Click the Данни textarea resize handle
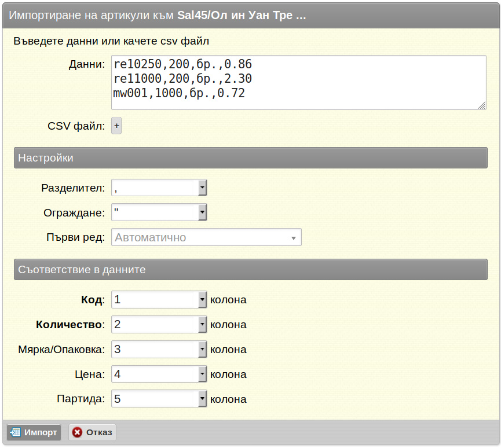Viewport: 501px width, 448px height. point(482,105)
